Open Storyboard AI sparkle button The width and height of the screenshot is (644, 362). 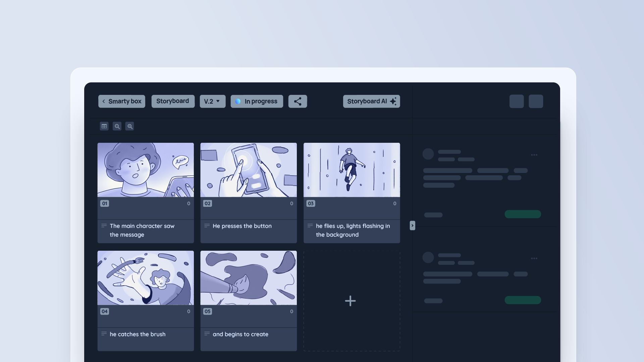(371, 101)
